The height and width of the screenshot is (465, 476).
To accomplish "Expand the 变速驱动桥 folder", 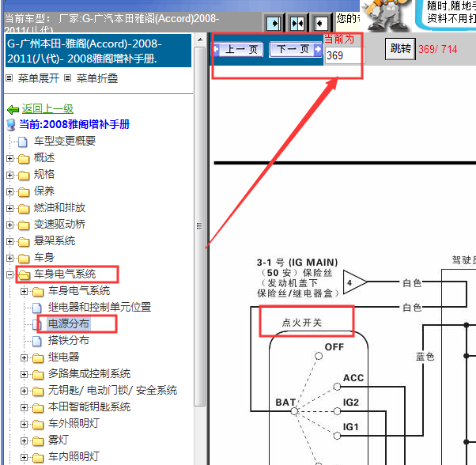I will point(9,225).
